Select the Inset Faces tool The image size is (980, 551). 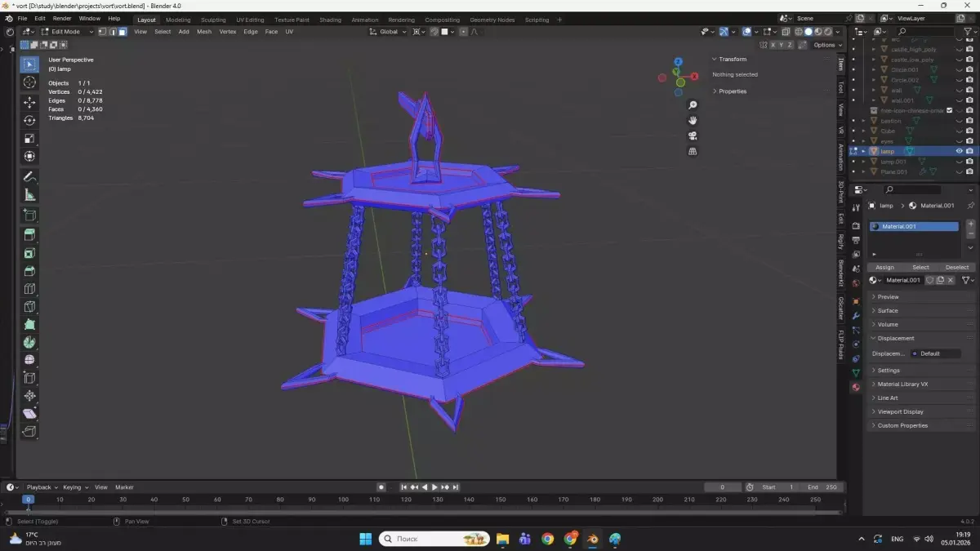(x=29, y=253)
